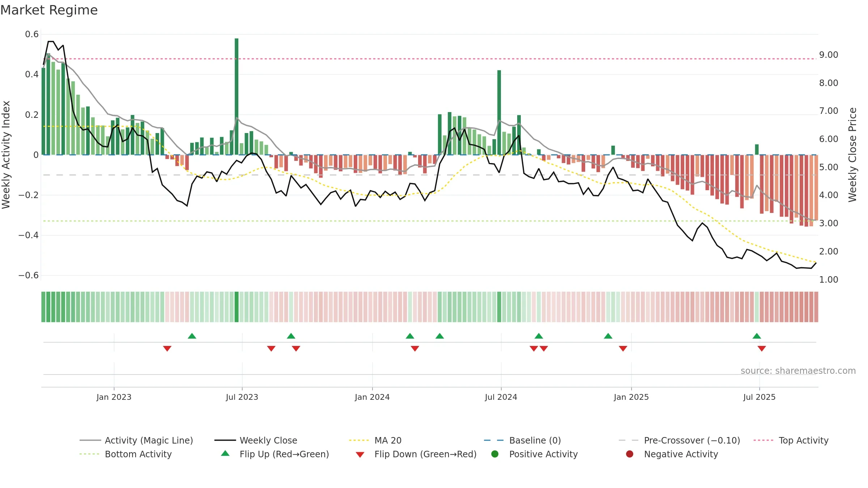This screenshot has width=868, height=488.
Task: Click the darkest green heatmap cell before Jul 2023
Action: [237, 307]
